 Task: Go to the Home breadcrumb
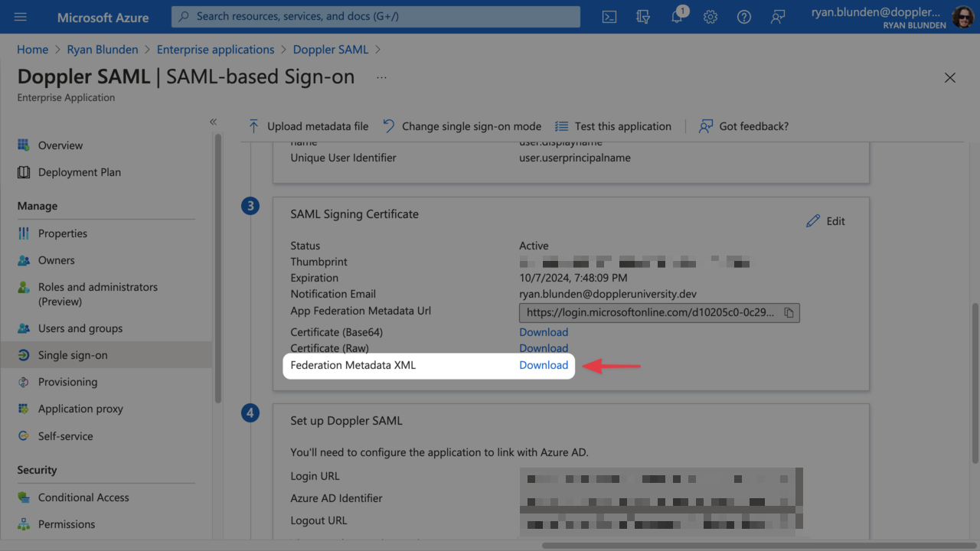[x=32, y=49]
